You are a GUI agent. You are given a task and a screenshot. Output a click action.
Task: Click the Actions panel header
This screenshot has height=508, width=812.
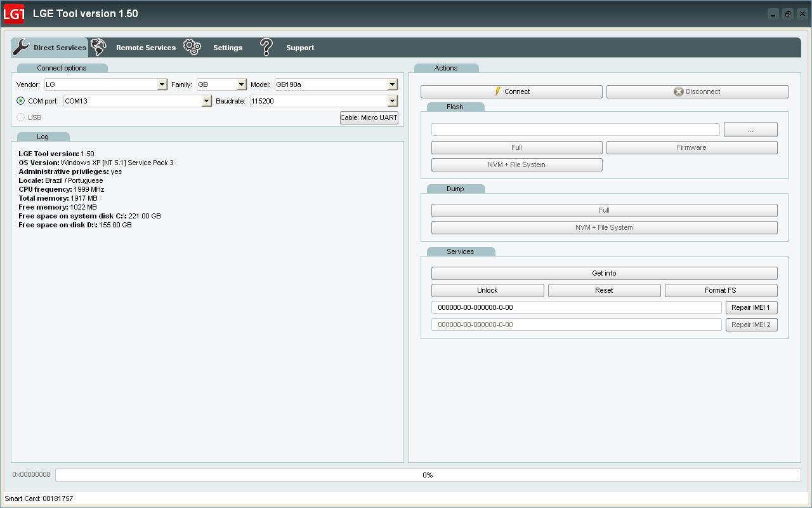[446, 68]
